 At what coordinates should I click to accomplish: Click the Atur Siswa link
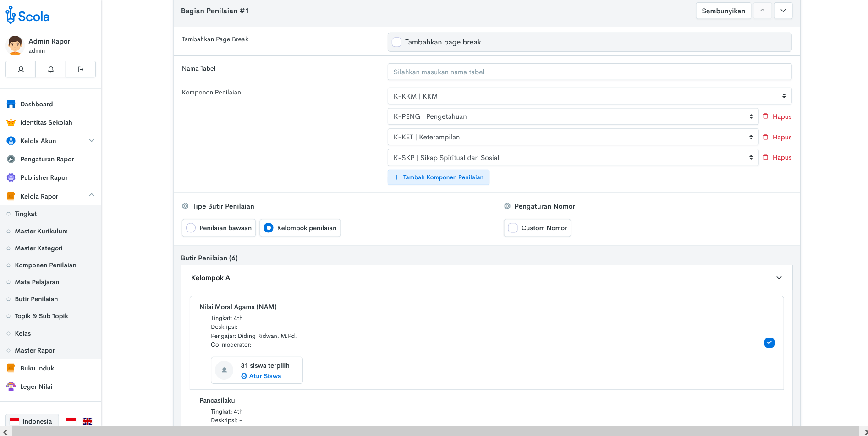coord(264,376)
